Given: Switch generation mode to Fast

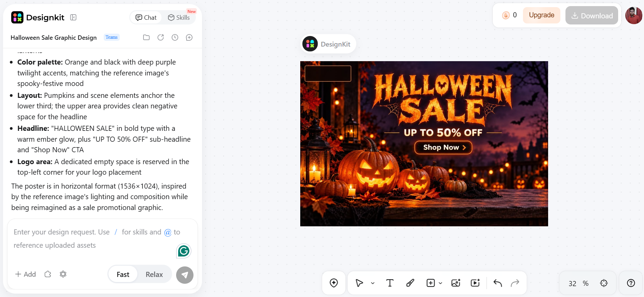Looking at the screenshot, I should click(123, 275).
